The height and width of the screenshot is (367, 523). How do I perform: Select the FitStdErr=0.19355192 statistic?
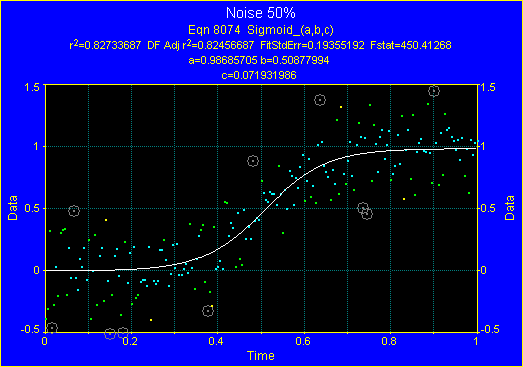312,45
